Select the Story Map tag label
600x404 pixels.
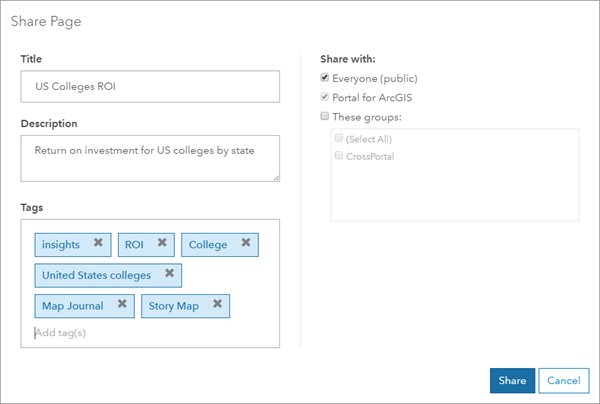coord(174,306)
